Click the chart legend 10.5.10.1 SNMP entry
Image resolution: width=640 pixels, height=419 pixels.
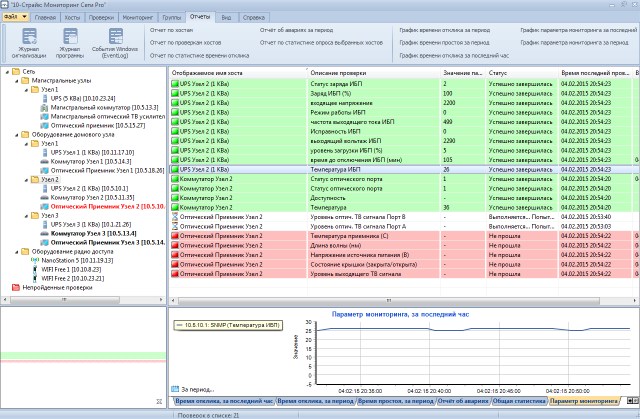click(228, 325)
